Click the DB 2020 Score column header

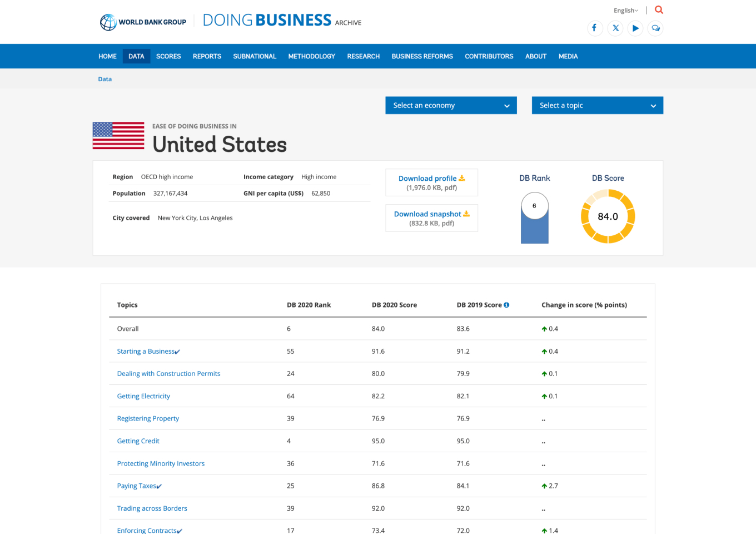394,305
